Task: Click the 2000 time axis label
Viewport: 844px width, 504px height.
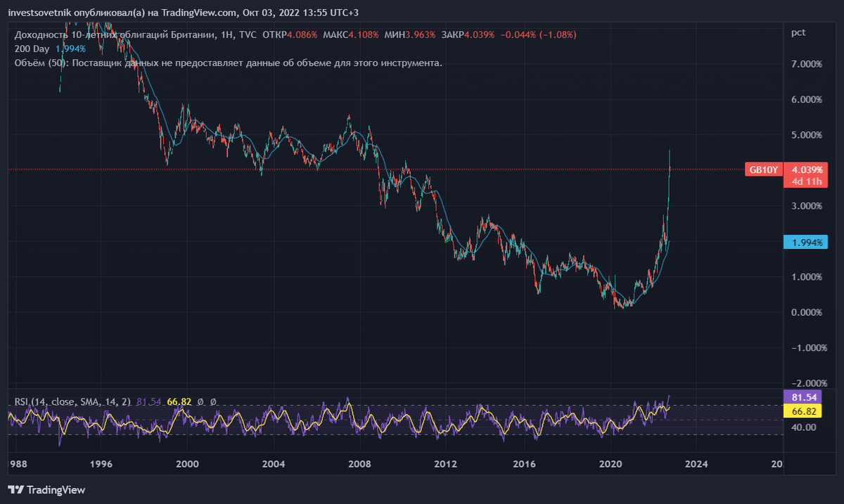Action: (186, 464)
